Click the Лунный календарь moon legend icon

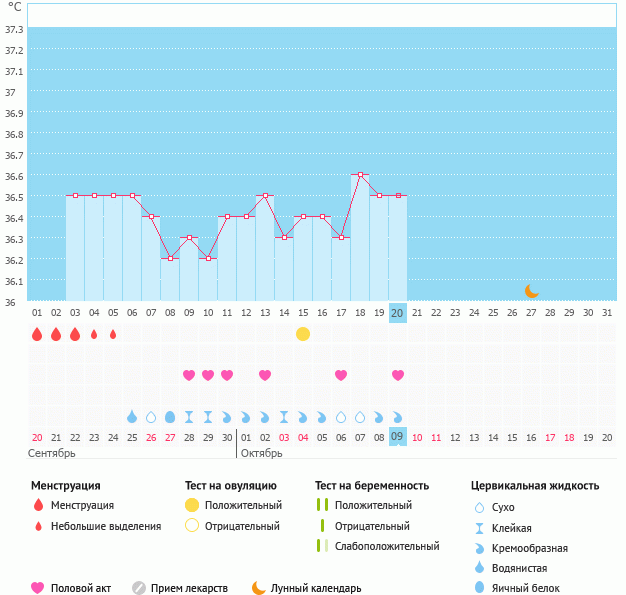(259, 588)
